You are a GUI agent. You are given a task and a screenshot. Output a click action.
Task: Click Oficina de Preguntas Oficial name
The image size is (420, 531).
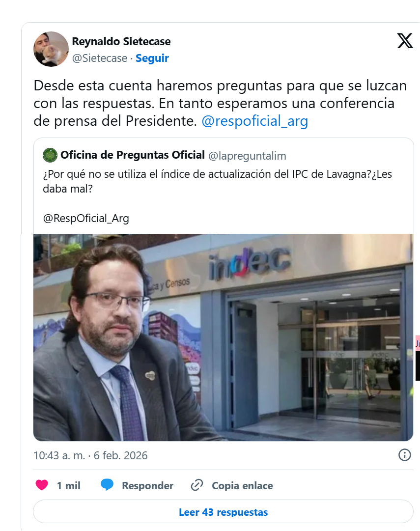click(133, 155)
